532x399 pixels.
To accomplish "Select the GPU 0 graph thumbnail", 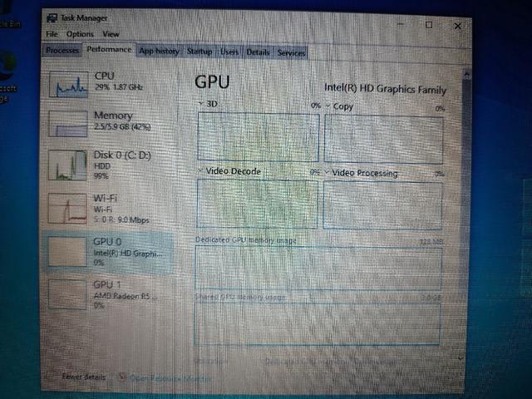I will (67, 251).
